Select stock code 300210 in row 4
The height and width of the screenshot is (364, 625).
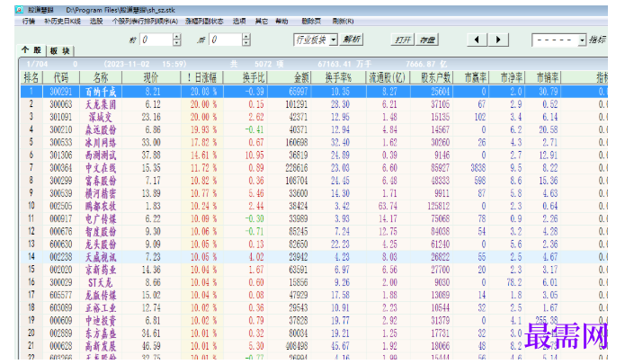coord(61,129)
